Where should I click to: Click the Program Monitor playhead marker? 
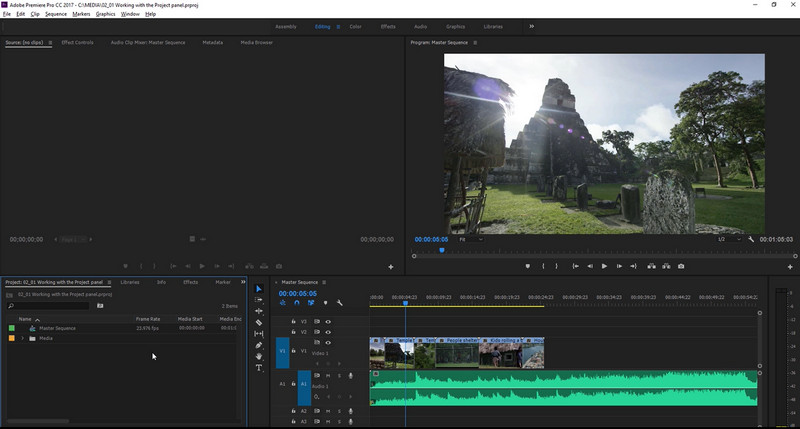(442, 250)
